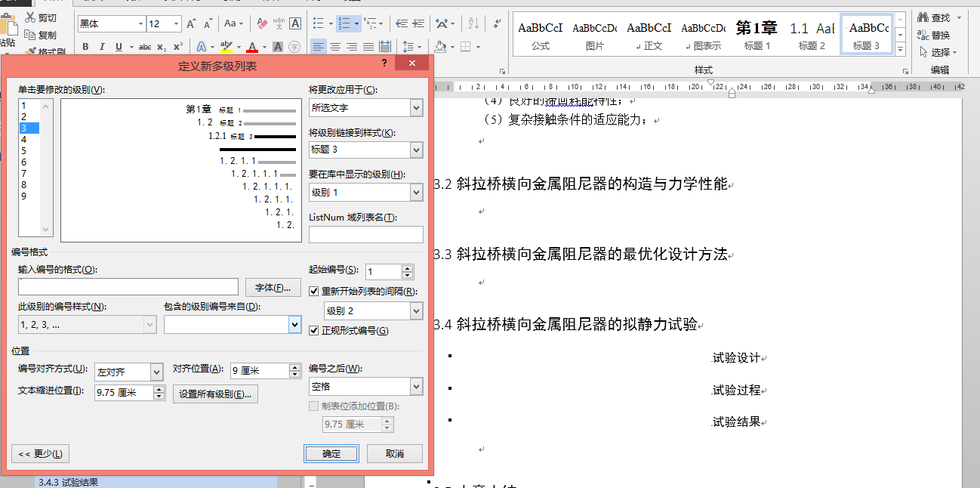
Task: Click the Distributed alignment icon
Action: (x=385, y=47)
